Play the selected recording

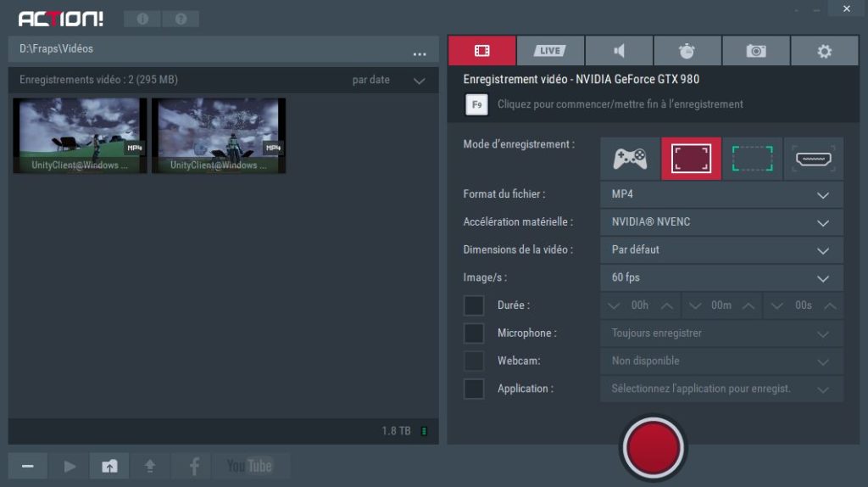pos(70,466)
